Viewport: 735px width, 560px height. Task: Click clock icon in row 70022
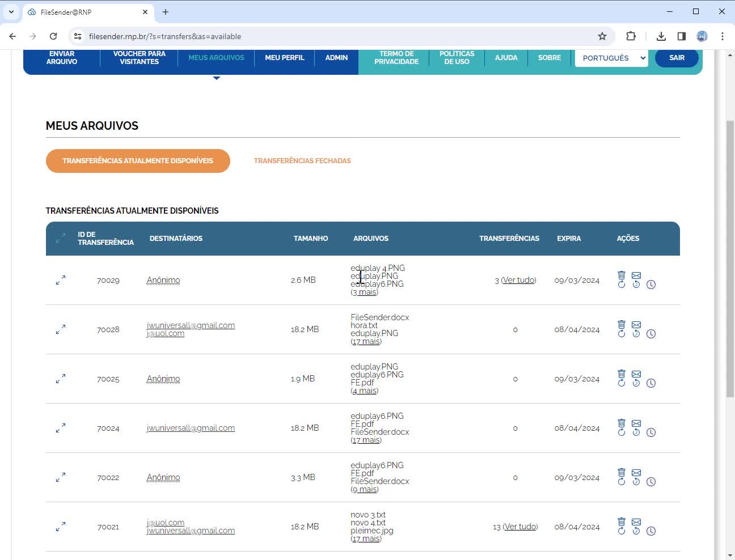pyautogui.click(x=651, y=482)
